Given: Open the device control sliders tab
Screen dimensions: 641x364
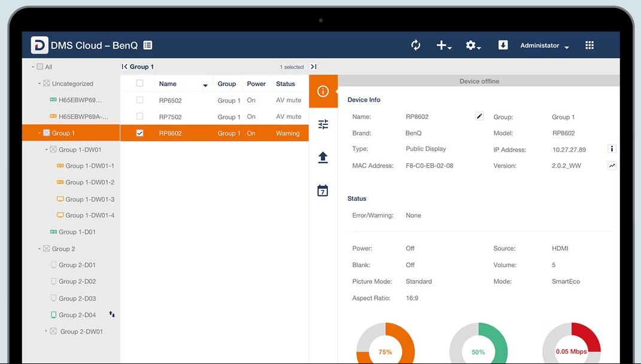Looking at the screenshot, I should (323, 124).
